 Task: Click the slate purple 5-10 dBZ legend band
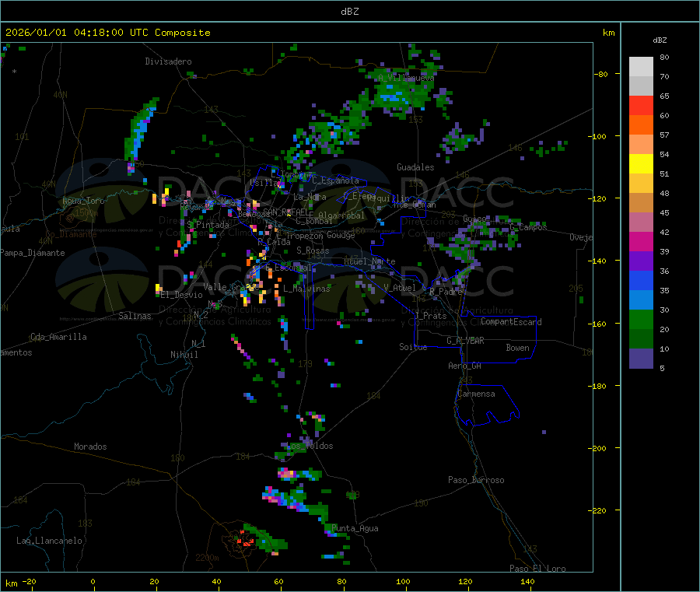[641, 359]
